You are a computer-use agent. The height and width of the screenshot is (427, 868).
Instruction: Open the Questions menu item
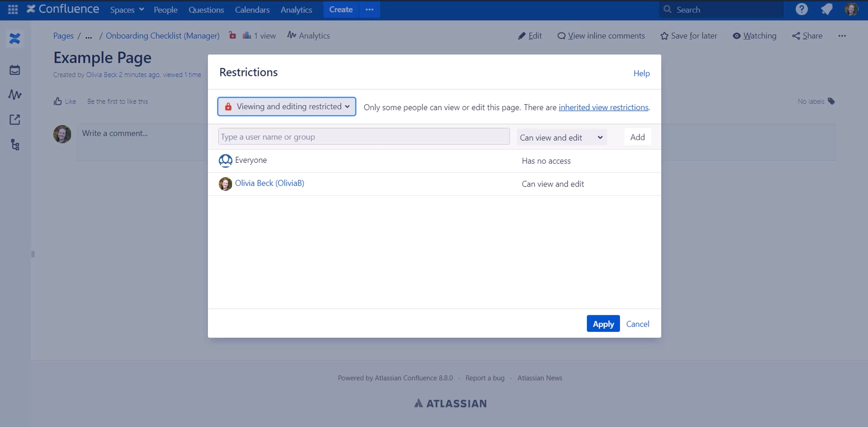pos(206,9)
